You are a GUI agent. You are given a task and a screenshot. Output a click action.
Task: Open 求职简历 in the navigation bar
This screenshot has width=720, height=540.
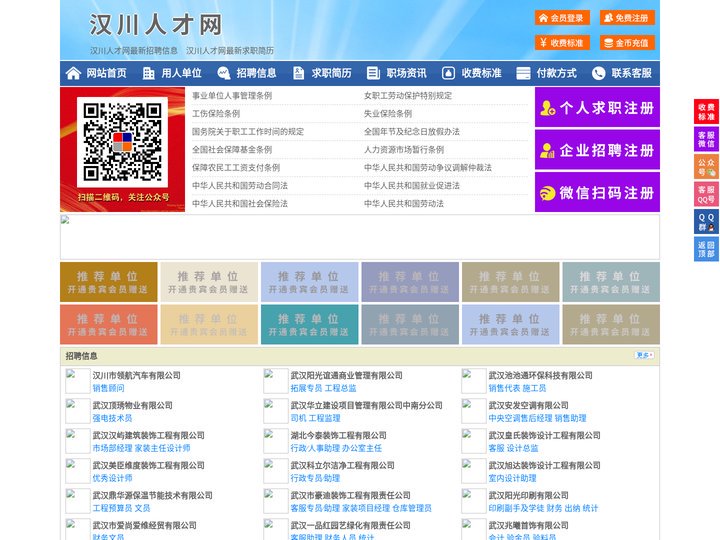[332, 73]
